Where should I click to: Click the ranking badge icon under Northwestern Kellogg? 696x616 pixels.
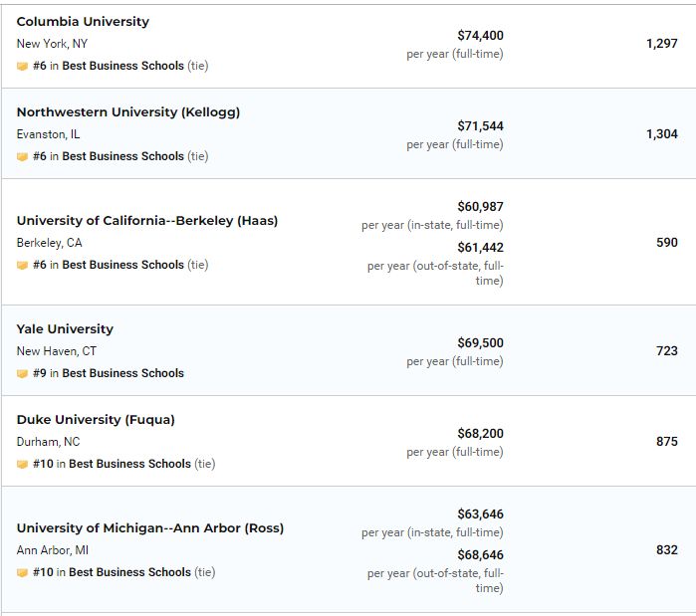[x=22, y=156]
